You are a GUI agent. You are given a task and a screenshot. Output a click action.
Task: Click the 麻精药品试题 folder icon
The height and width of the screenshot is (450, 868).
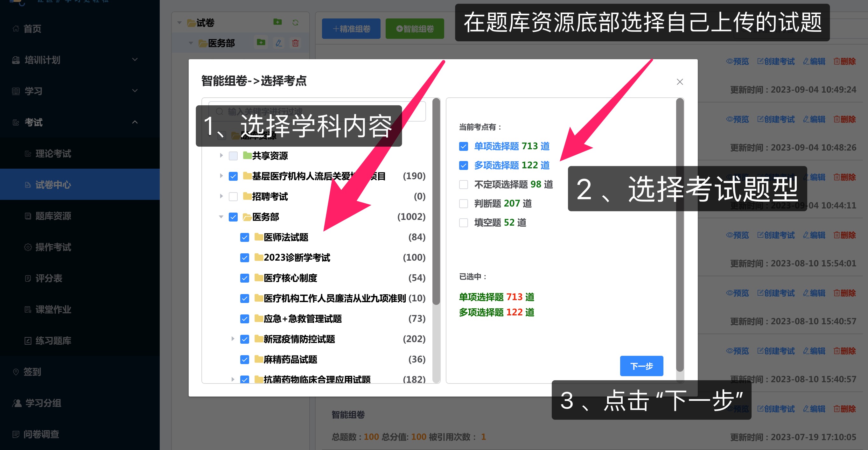(258, 359)
